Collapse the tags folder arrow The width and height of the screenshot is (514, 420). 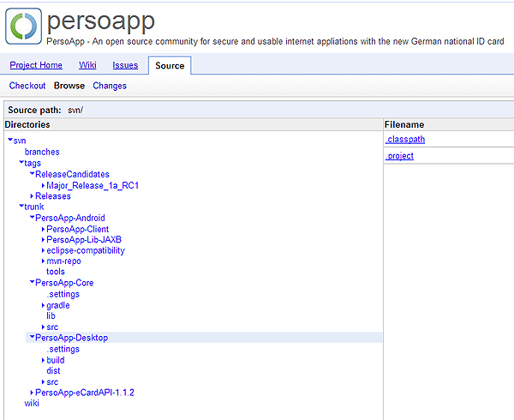point(21,162)
